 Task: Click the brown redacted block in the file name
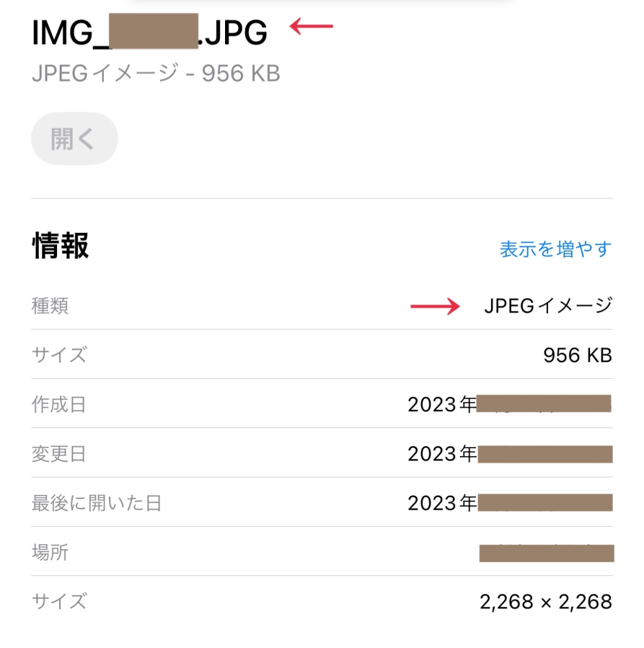point(154,32)
